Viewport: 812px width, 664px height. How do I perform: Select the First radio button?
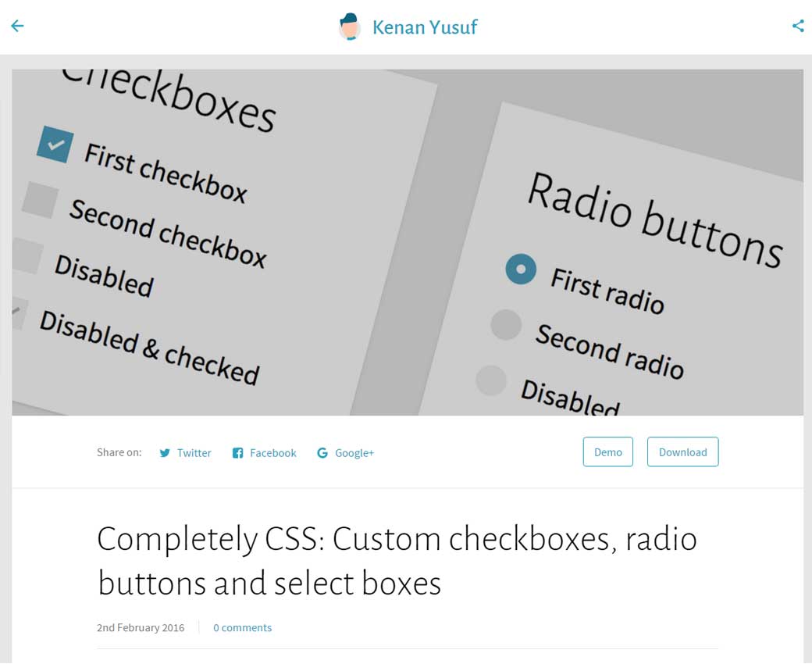click(521, 270)
